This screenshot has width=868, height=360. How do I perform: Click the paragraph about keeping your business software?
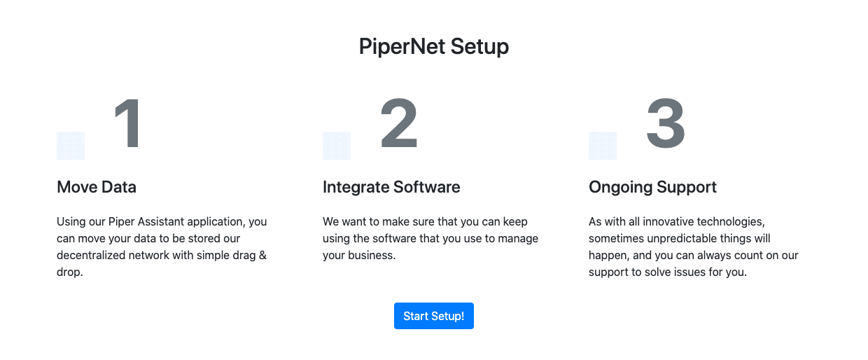pos(430,238)
